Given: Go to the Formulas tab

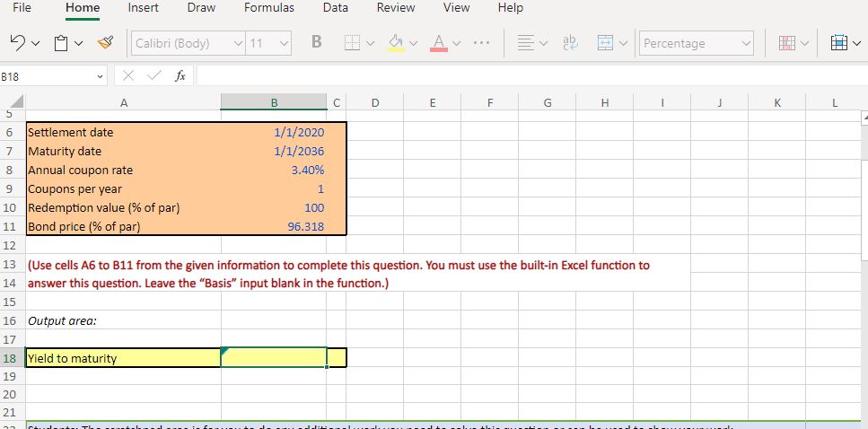Looking at the screenshot, I should (269, 8).
